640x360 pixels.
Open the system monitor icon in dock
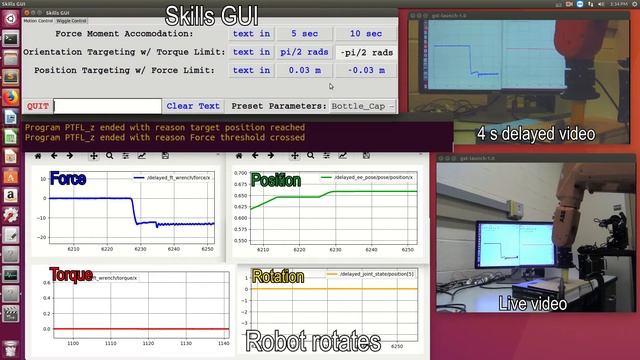tap(11, 275)
